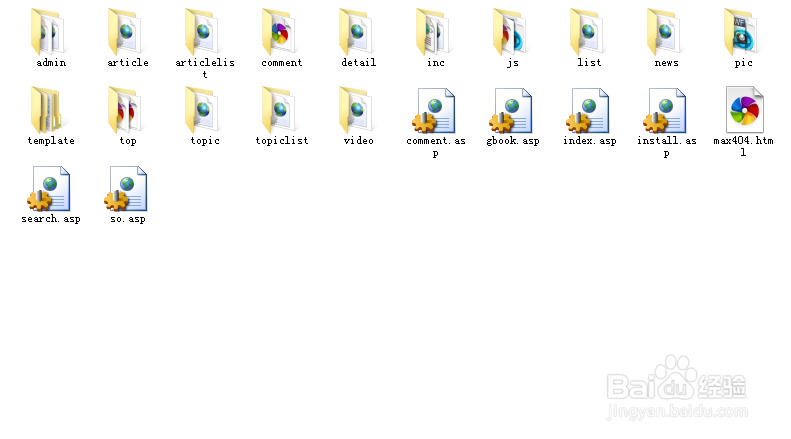Click the topic folder icon
This screenshot has width=791, height=439.
click(x=203, y=110)
